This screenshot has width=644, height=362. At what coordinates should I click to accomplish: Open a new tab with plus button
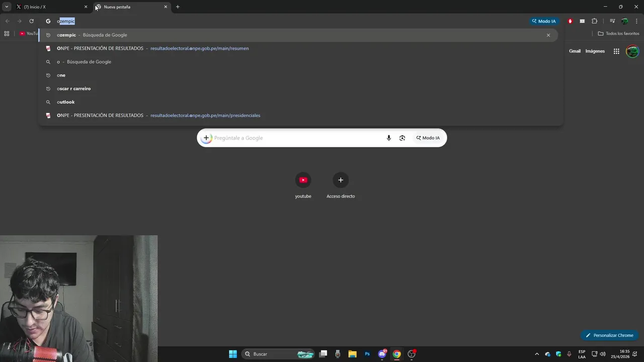click(x=178, y=7)
